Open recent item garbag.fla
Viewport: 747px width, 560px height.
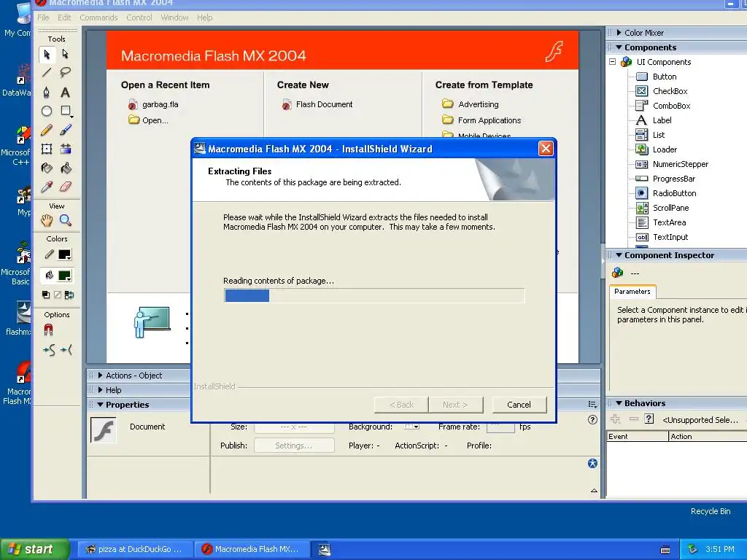click(153, 104)
